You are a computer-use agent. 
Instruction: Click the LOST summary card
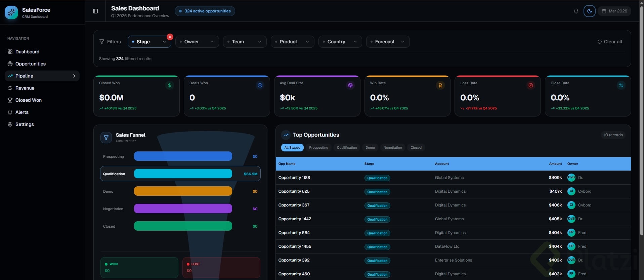tap(221, 268)
